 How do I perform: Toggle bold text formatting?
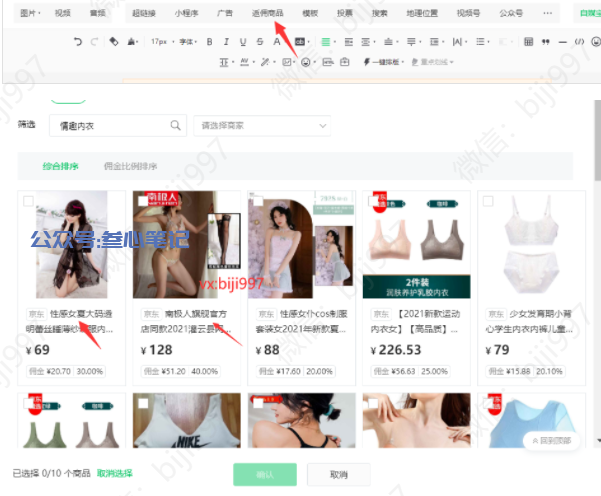pyautogui.click(x=210, y=42)
